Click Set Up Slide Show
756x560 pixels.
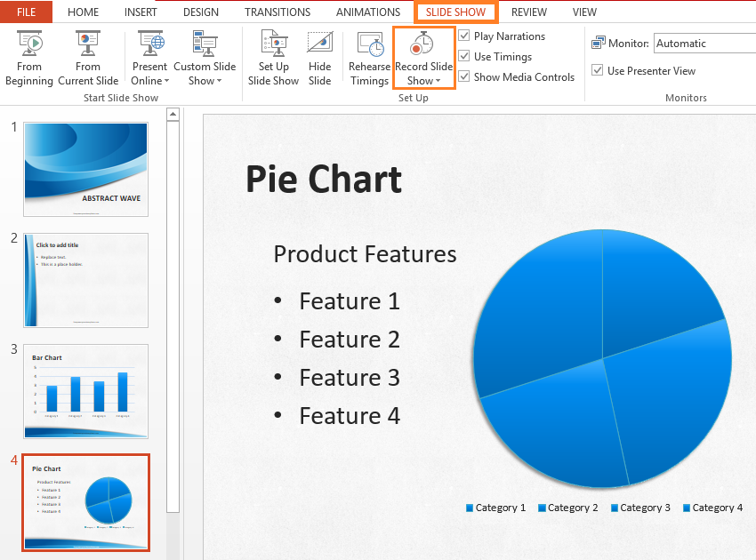(x=273, y=56)
